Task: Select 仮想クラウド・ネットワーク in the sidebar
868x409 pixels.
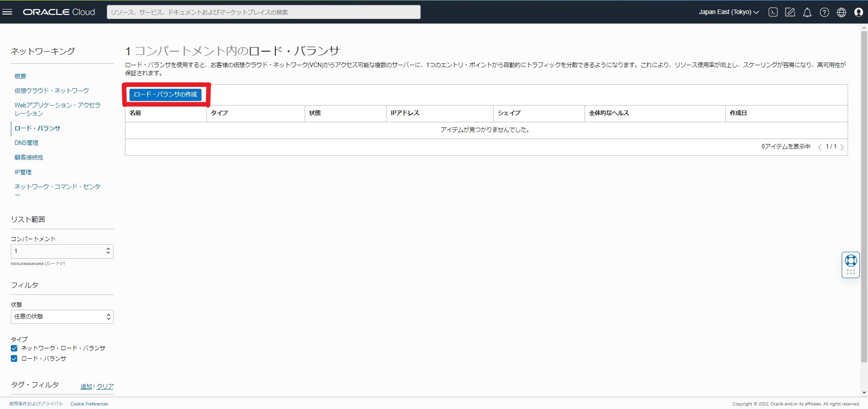Action: pos(51,90)
